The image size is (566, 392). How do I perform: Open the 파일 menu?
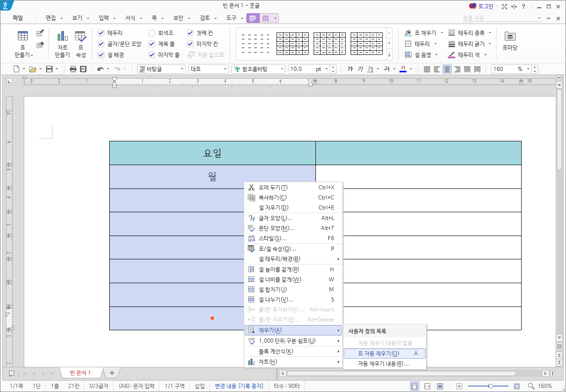pos(18,18)
